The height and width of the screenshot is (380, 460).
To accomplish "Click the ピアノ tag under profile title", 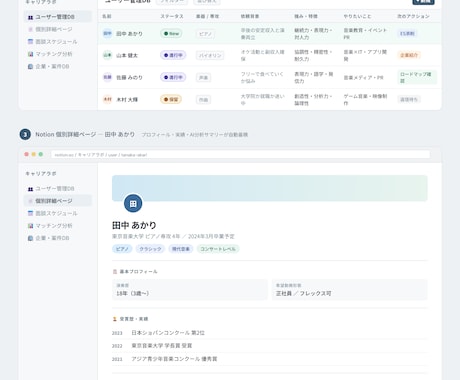I will pos(122,249).
